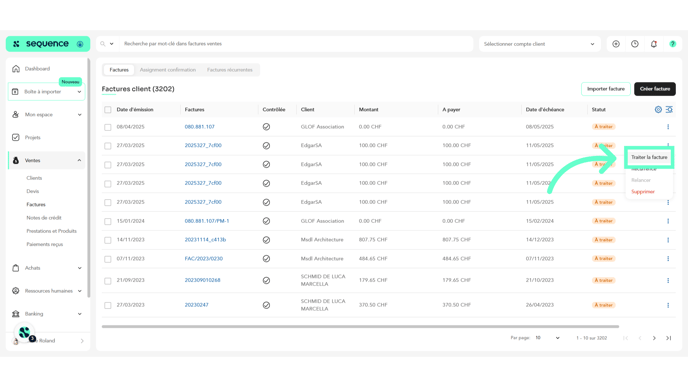Go to next page arrow
688x387 pixels.
tap(654, 338)
